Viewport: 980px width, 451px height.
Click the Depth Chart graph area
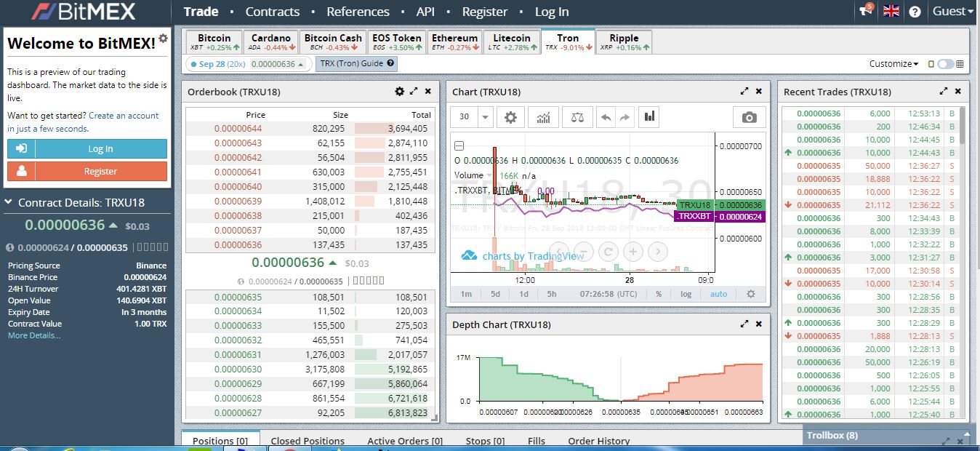coord(621,378)
